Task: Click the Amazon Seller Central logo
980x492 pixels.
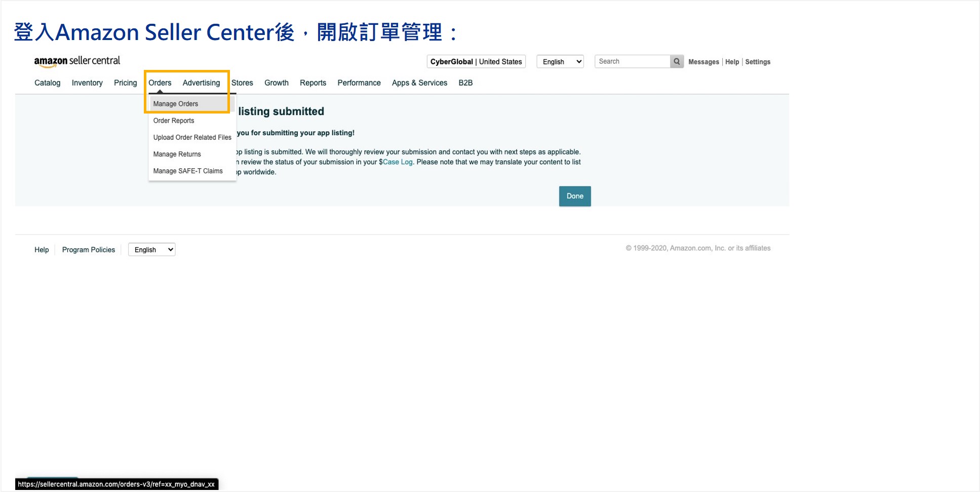Action: 77,61
